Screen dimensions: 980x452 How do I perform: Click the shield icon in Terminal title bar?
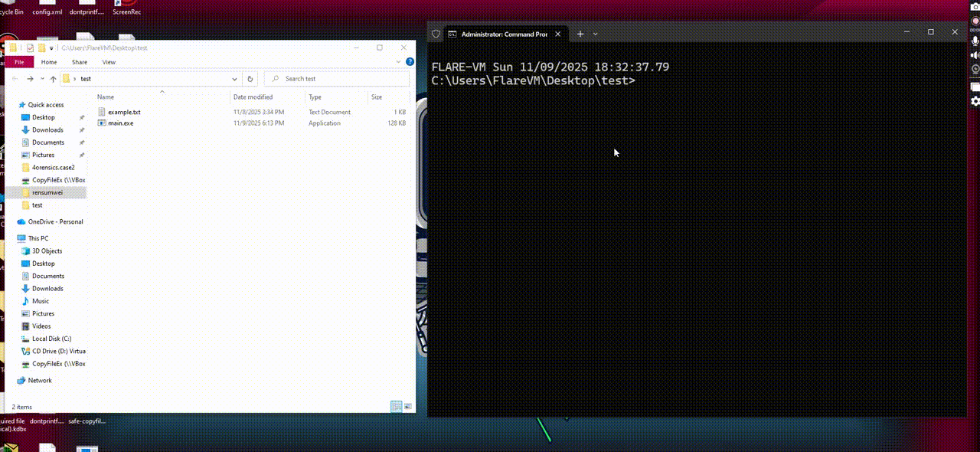(x=436, y=34)
